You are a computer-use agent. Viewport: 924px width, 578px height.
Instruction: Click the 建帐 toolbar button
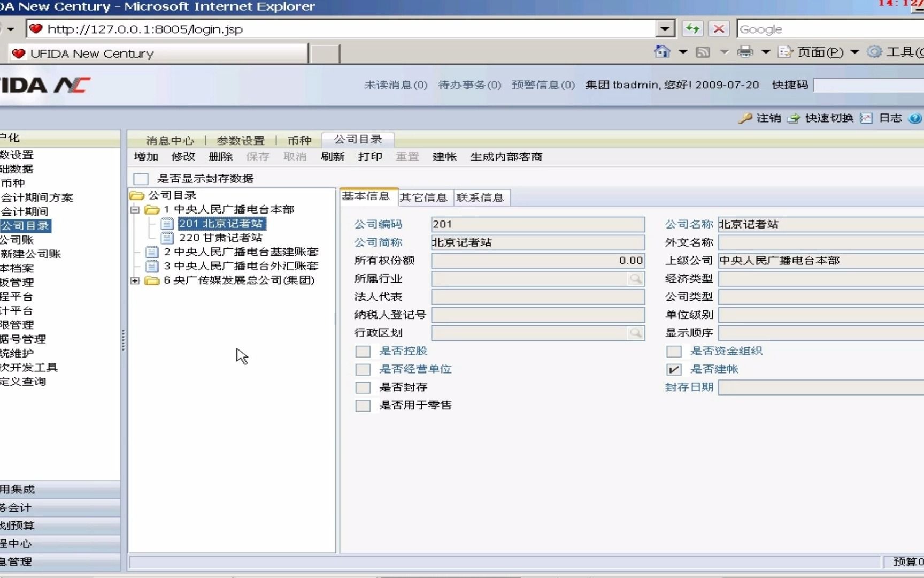(445, 157)
